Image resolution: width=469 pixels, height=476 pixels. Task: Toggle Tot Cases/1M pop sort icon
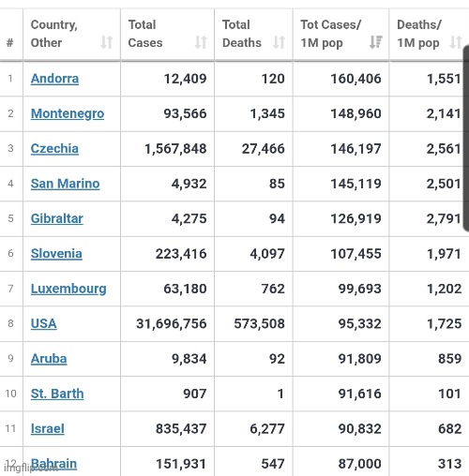coord(375,42)
